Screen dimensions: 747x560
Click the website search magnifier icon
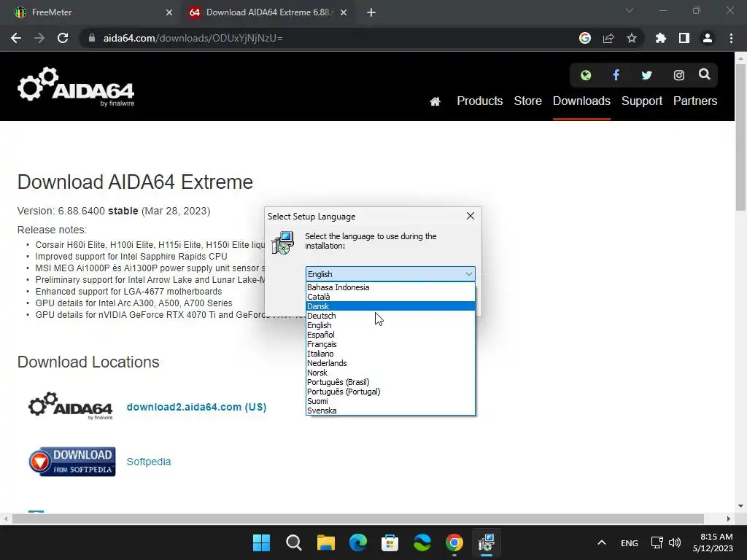(705, 74)
